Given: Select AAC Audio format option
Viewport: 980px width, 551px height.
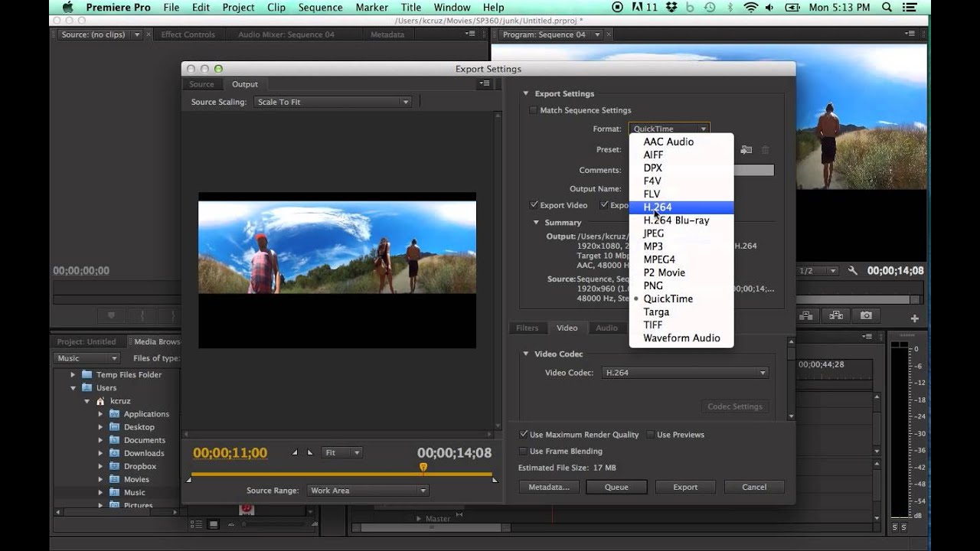Looking at the screenshot, I should click(x=681, y=142).
